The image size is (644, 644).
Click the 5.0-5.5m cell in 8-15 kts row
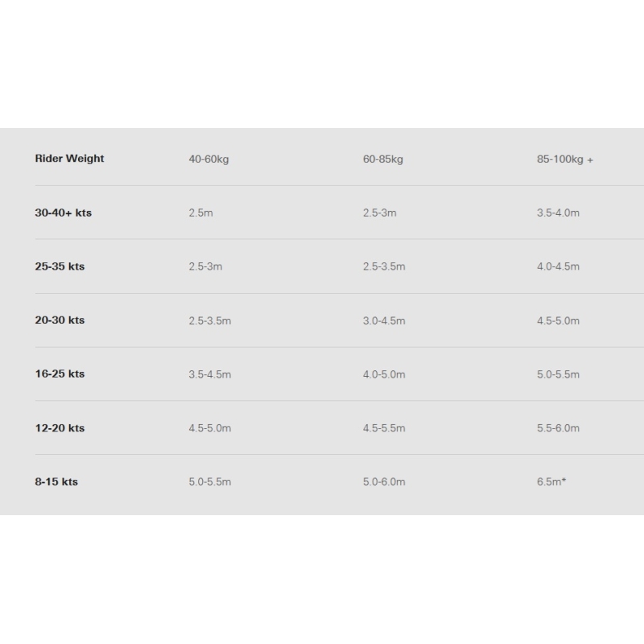point(209,482)
